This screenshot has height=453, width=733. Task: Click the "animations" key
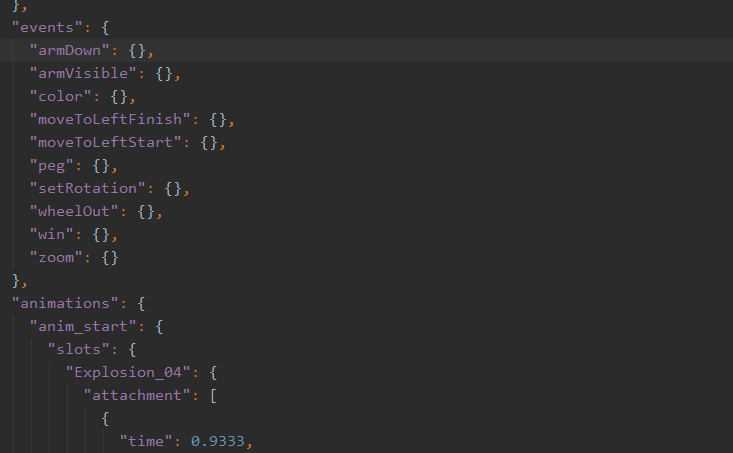(65, 303)
